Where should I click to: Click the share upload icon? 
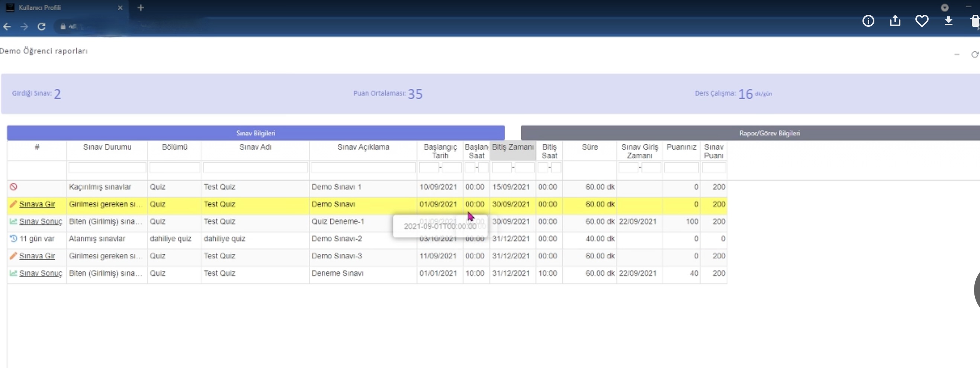[x=895, y=20]
